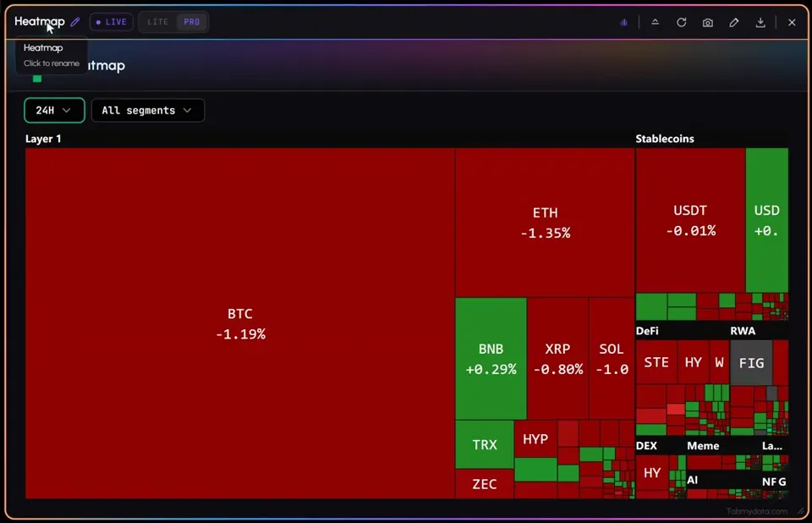Select the NF segment label

click(x=769, y=482)
